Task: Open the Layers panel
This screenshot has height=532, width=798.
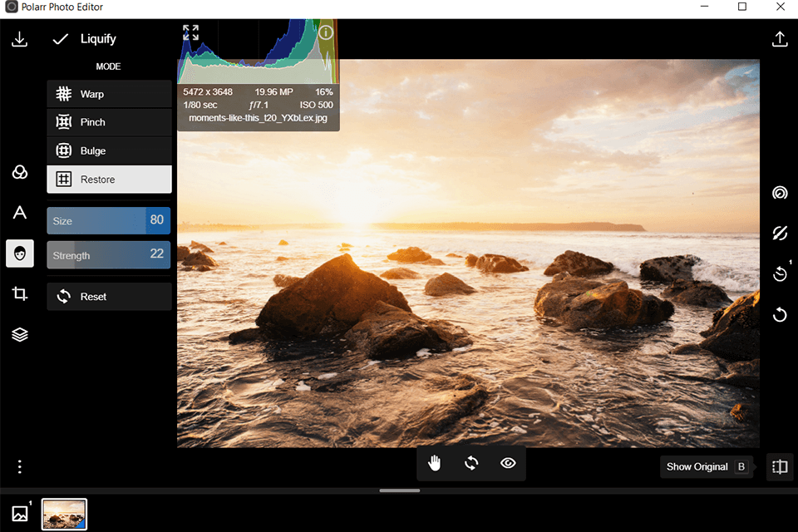Action: (x=19, y=334)
